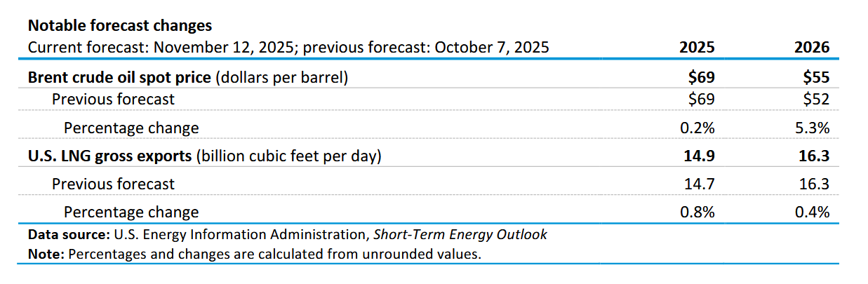Click the italic Short-Term Energy Outlook text
This screenshot has width=868, height=284.
pos(461,235)
